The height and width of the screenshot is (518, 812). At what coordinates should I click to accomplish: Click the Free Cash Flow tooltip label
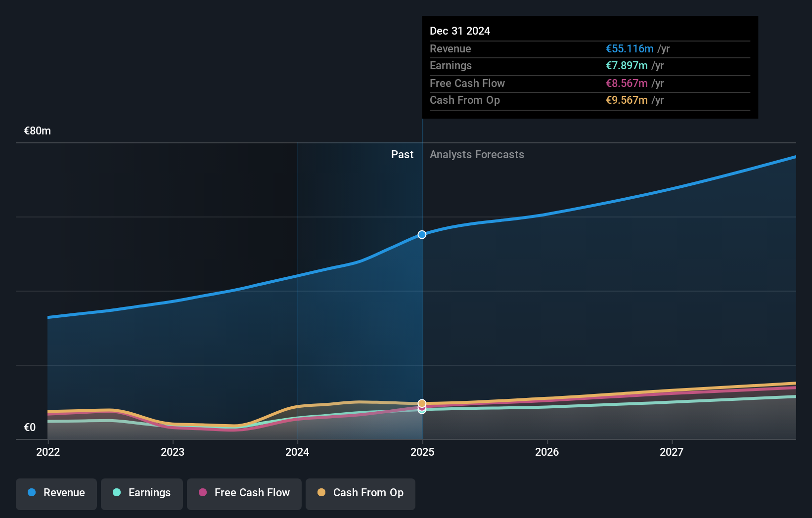pyautogui.click(x=467, y=84)
